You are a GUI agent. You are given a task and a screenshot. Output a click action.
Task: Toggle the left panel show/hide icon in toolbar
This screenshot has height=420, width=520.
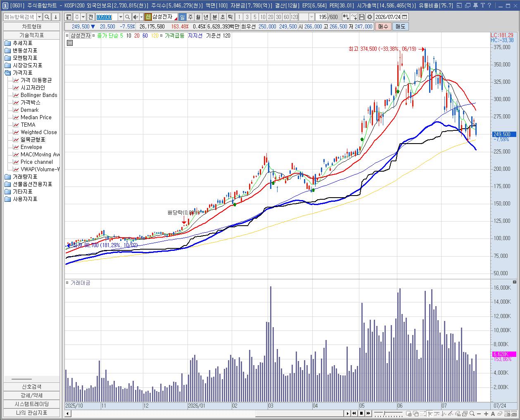pos(69,17)
